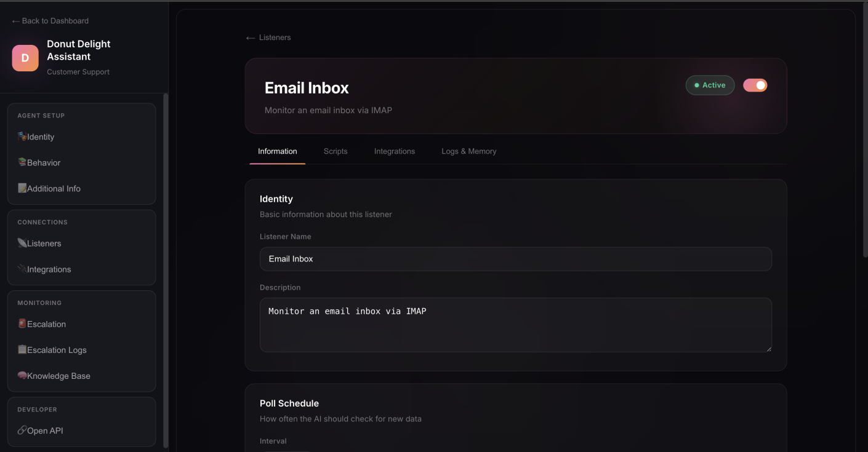
Task: Click the Additional Info memo icon
Action: click(x=22, y=188)
